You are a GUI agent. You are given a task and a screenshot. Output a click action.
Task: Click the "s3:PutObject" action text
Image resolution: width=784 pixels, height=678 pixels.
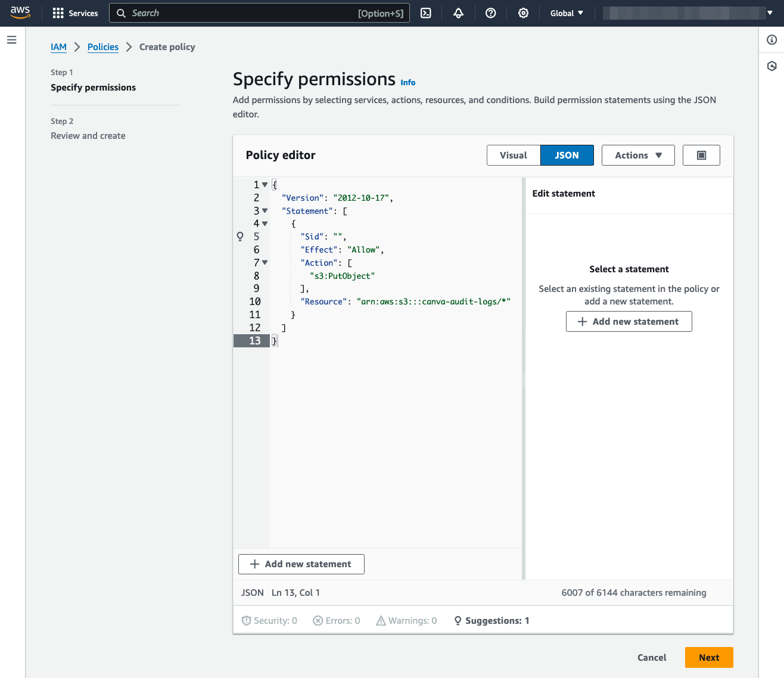tap(343, 276)
